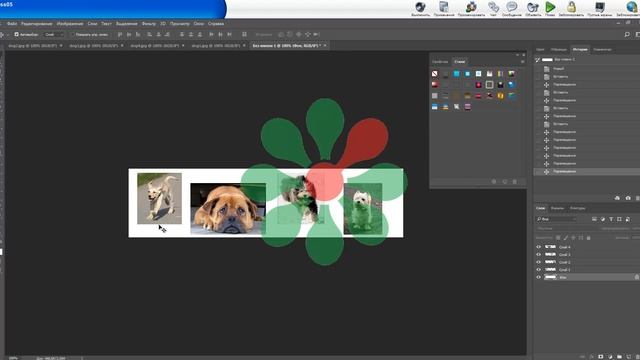Image resolution: width=640 pixels, height=360 pixels.
Task: Create a new layer icon
Action: click(629, 356)
